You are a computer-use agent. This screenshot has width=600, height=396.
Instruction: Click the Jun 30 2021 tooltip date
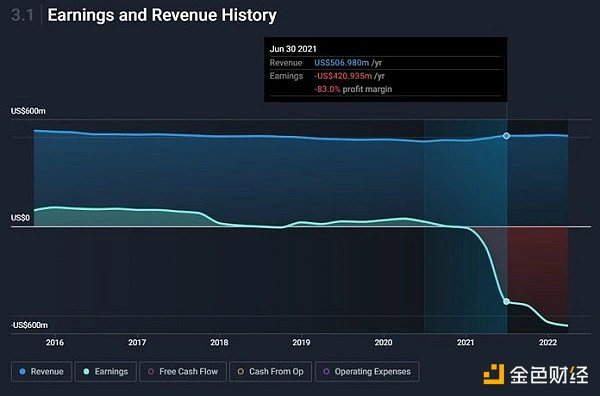(x=293, y=49)
